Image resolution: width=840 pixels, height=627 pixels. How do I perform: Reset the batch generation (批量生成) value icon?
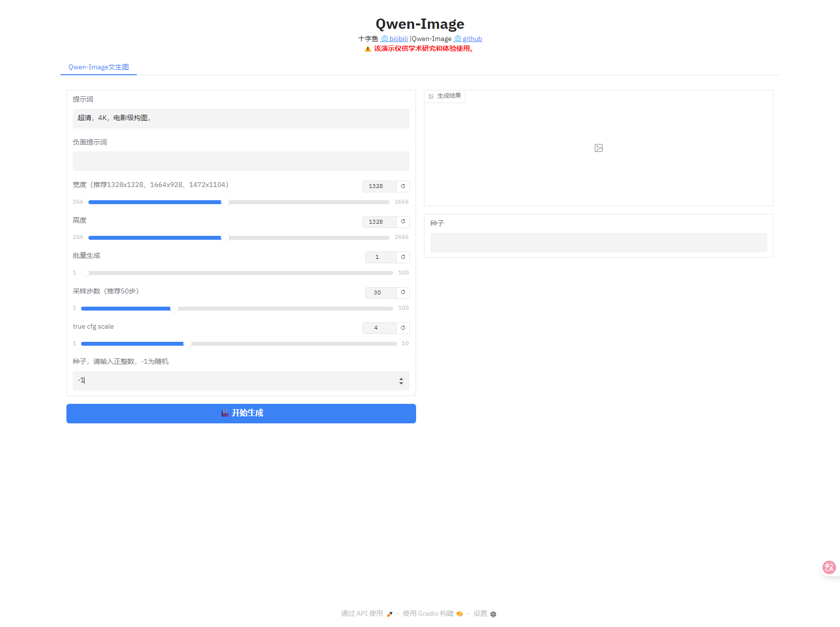coord(403,257)
